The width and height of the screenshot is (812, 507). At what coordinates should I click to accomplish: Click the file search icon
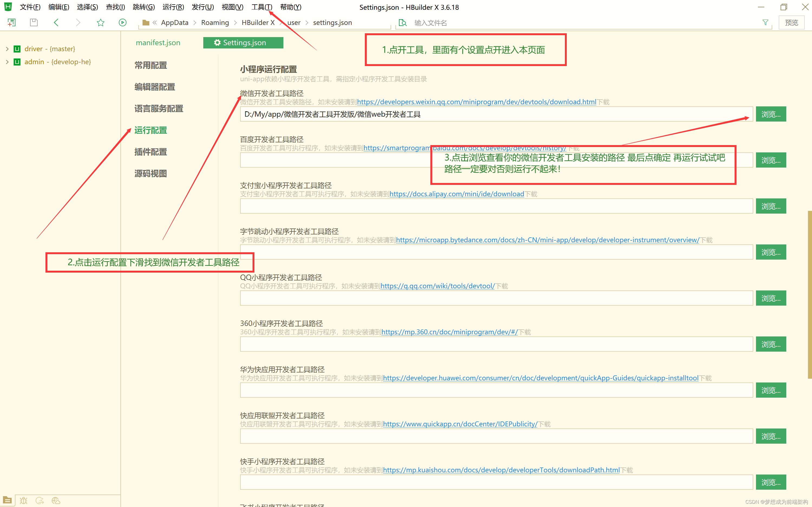coord(402,22)
